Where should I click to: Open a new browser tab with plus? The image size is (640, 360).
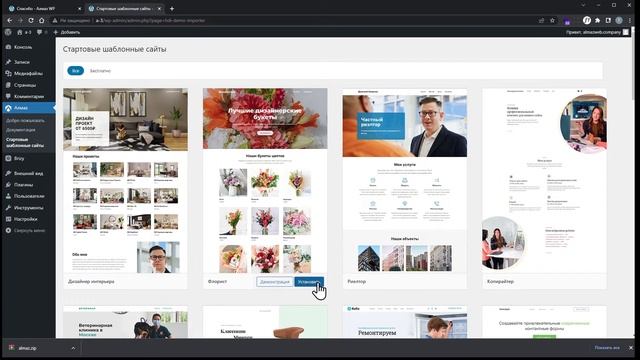point(172,8)
